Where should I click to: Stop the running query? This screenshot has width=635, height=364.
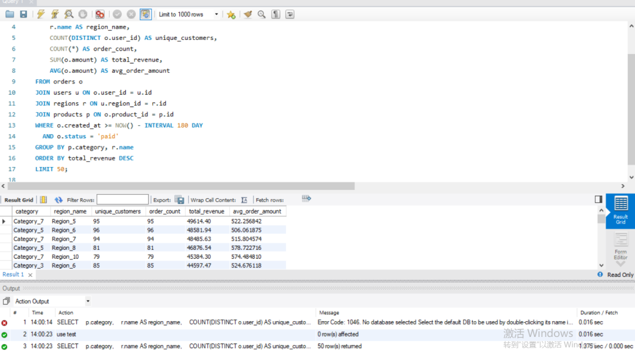[83, 15]
